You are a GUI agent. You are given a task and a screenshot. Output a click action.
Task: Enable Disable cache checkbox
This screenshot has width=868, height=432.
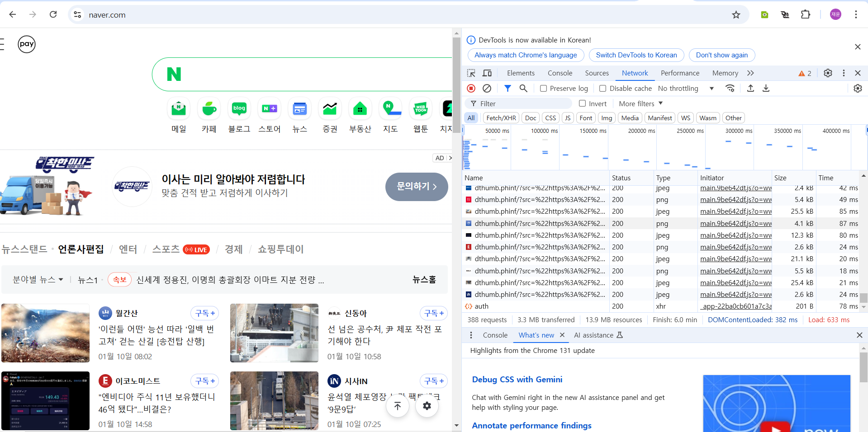point(602,89)
